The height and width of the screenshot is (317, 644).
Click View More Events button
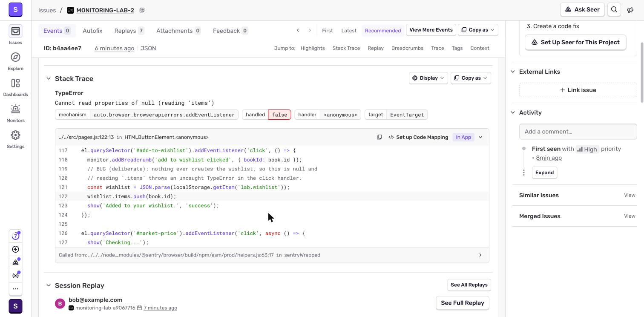[x=431, y=30]
